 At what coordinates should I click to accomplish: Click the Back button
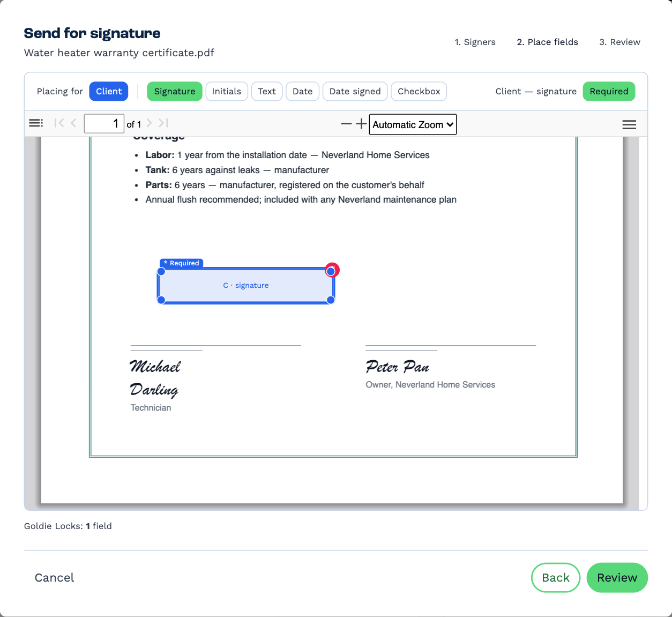(x=556, y=577)
